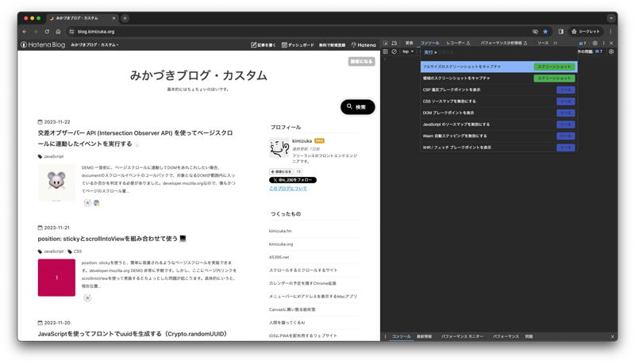Click the bookmark star icon
The width and height of the screenshot is (635, 364).
(x=545, y=32)
